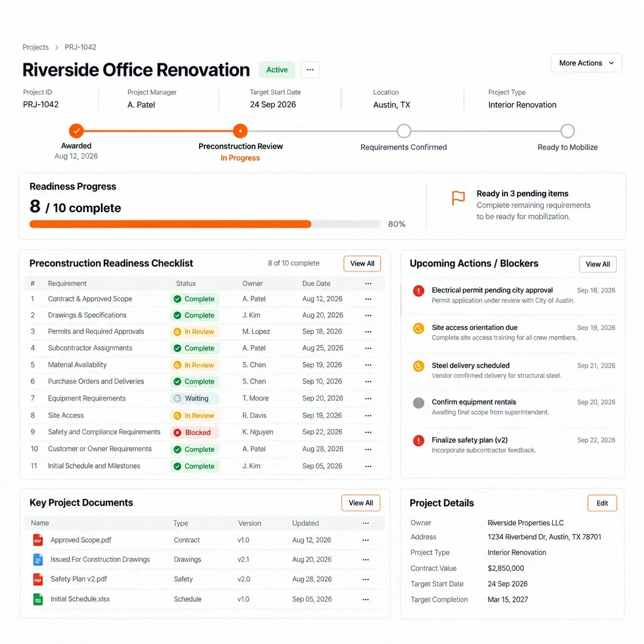This screenshot has height=644, width=644.
Task: Open row menu for Safety and Compliance Requirements
Action: pos(368,432)
